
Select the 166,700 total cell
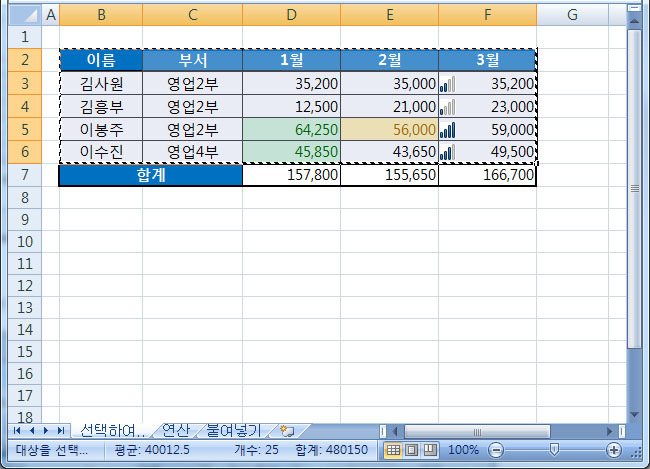488,175
